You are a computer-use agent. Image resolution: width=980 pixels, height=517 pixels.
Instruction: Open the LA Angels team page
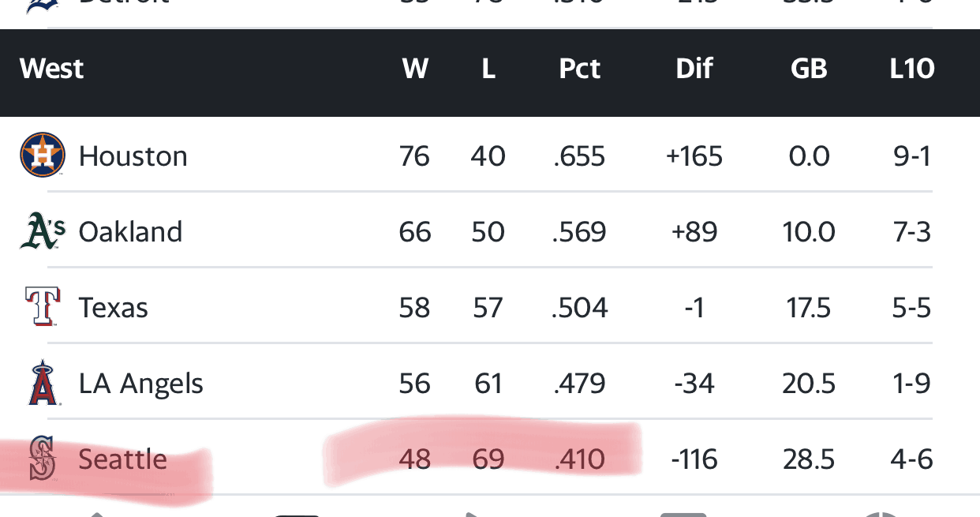tap(141, 384)
